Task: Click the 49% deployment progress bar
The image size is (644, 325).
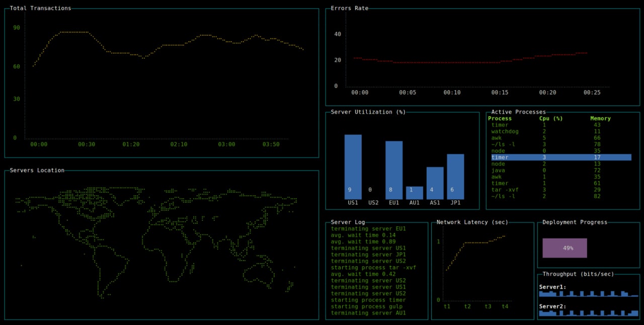Action: 565,248
